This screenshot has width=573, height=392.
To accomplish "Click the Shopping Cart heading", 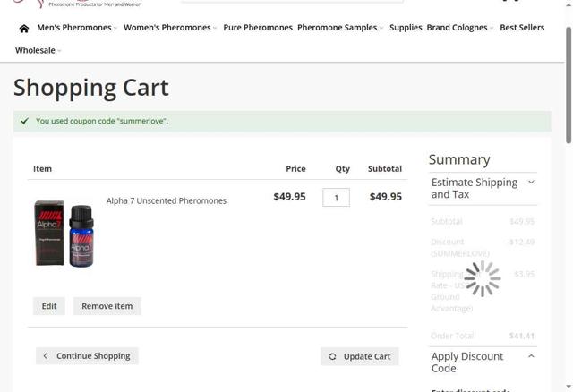I will [91, 88].
